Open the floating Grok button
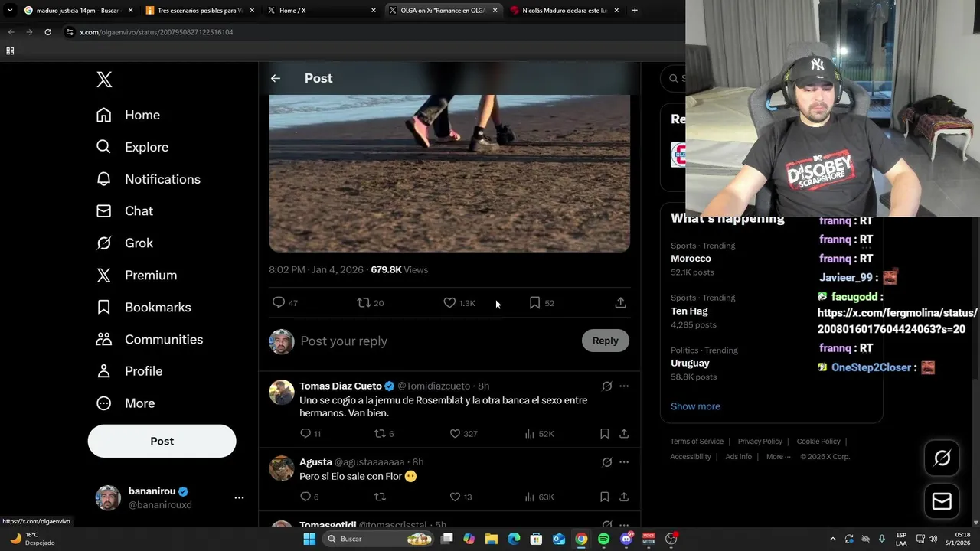 (942, 458)
